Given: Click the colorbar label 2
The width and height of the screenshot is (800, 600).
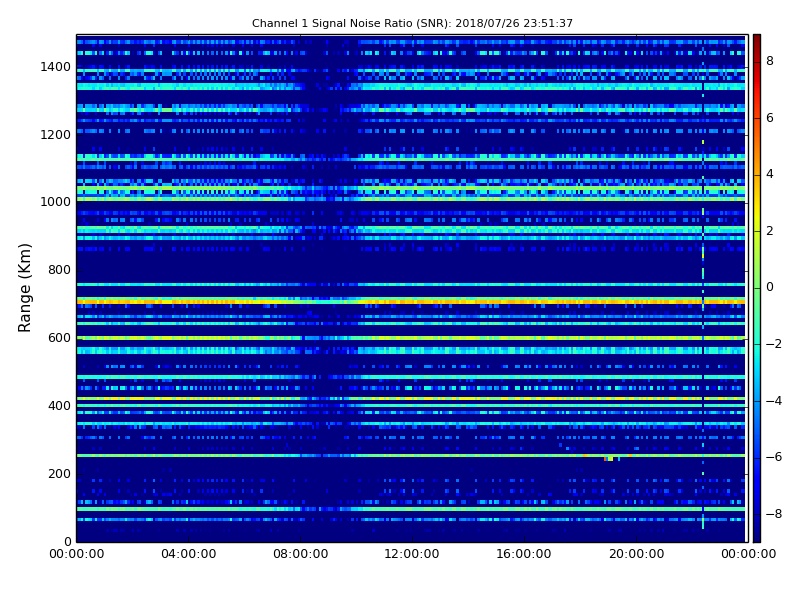Looking at the screenshot, I should (770, 231).
